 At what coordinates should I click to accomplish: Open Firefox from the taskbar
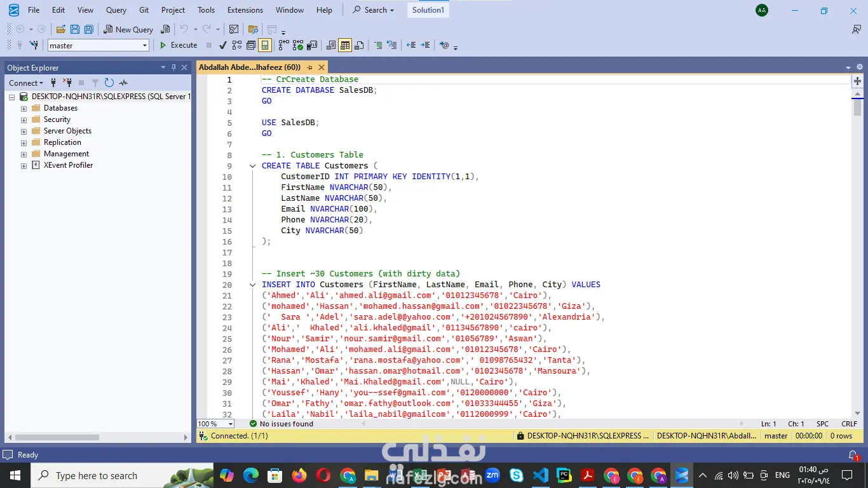(299, 475)
